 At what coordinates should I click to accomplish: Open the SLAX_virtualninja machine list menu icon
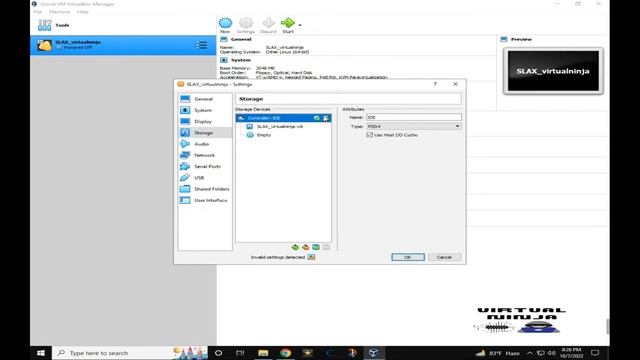[201, 45]
